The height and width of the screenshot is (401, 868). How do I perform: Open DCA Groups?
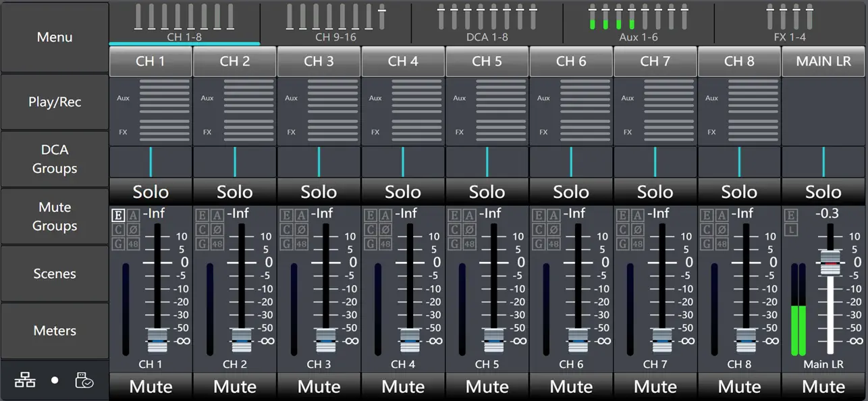pyautogui.click(x=55, y=159)
